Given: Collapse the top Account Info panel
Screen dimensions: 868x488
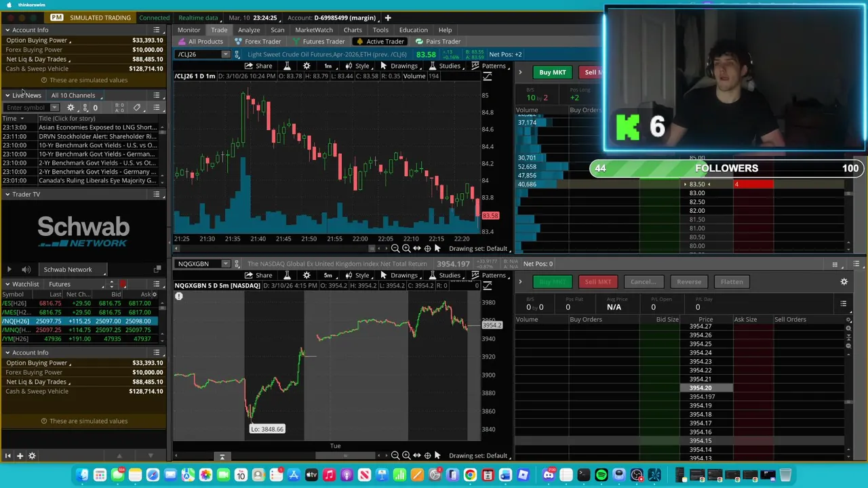Looking at the screenshot, I should [x=7, y=30].
